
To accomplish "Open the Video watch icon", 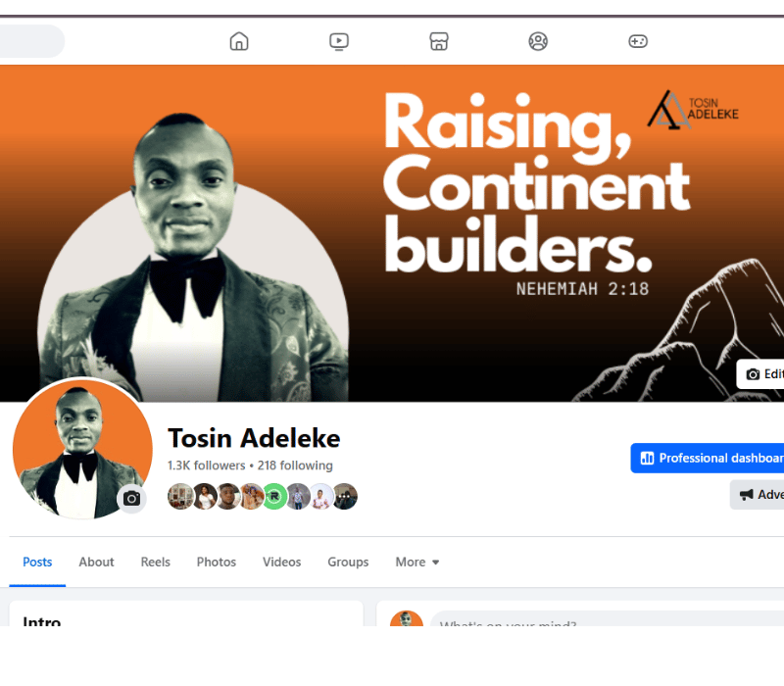I will pos(339,41).
